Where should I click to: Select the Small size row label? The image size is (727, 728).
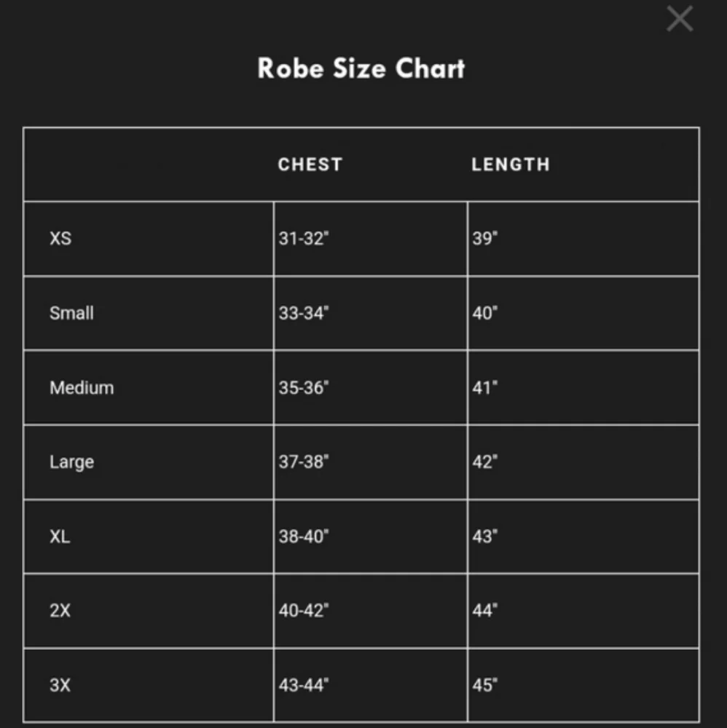(x=71, y=313)
